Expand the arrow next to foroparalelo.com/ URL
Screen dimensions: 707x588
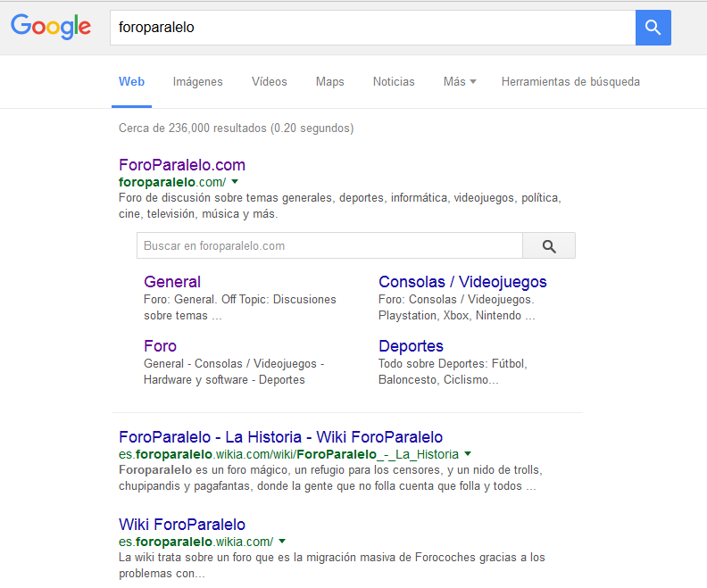click(235, 182)
